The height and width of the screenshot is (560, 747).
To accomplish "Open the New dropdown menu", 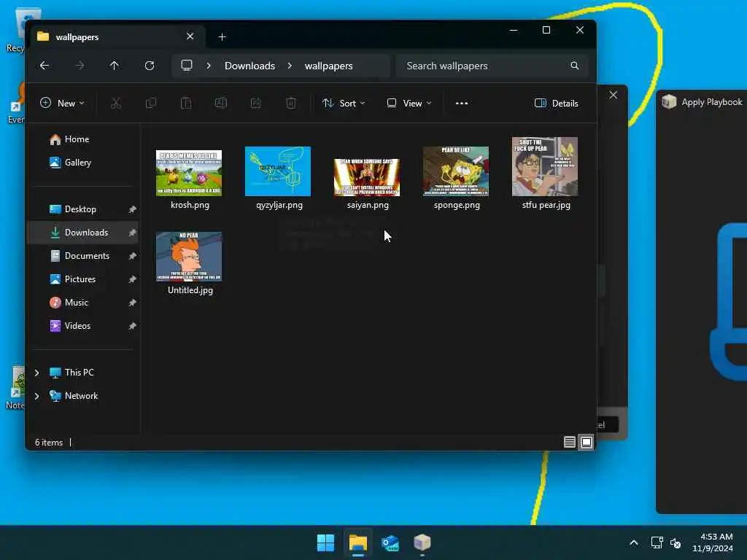I will [63, 103].
